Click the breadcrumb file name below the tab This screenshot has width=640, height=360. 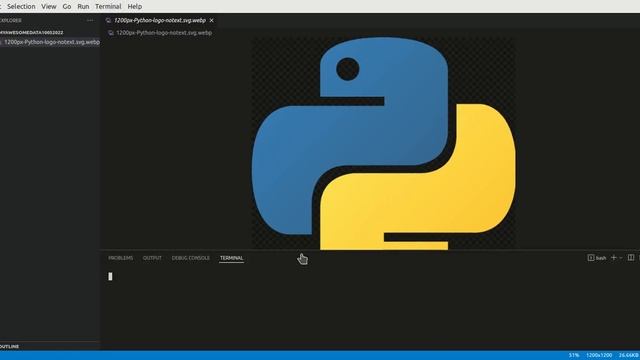pyautogui.click(x=164, y=33)
